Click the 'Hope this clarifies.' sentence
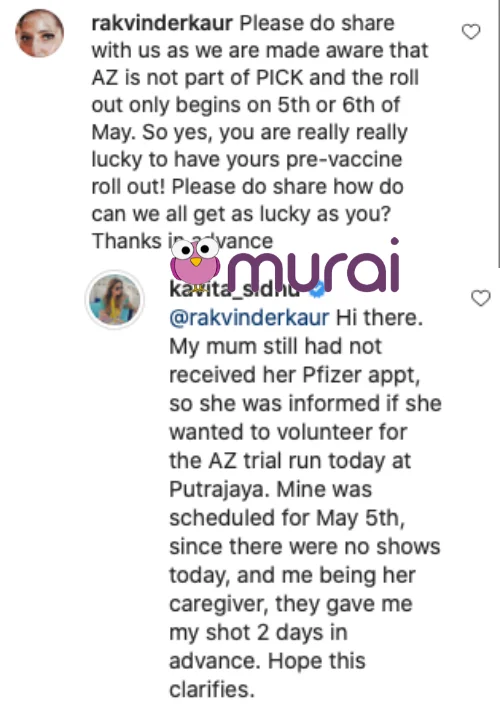The image size is (500, 721). point(267,675)
